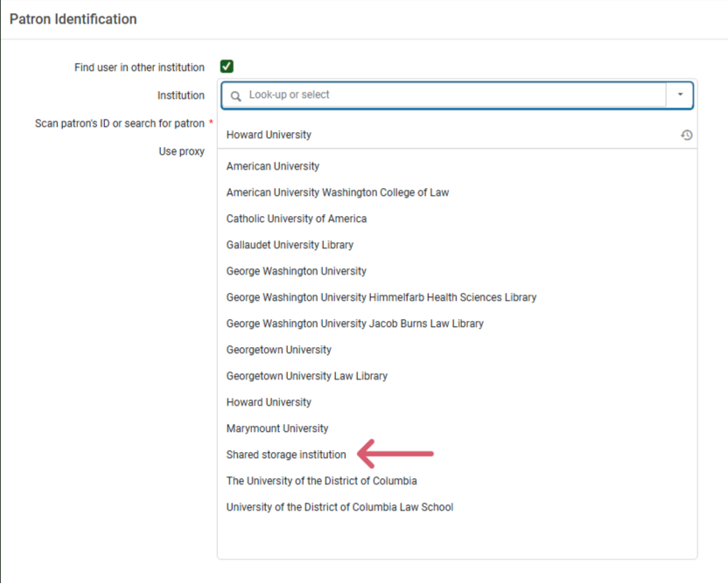Choose GWU Himmelfarb Health Sciences Library

click(x=381, y=297)
